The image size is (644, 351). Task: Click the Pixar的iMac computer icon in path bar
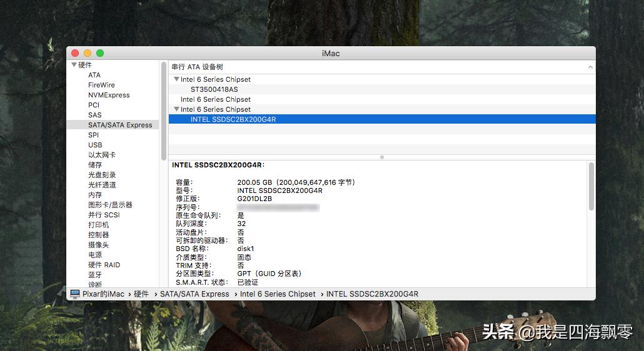pos(75,294)
